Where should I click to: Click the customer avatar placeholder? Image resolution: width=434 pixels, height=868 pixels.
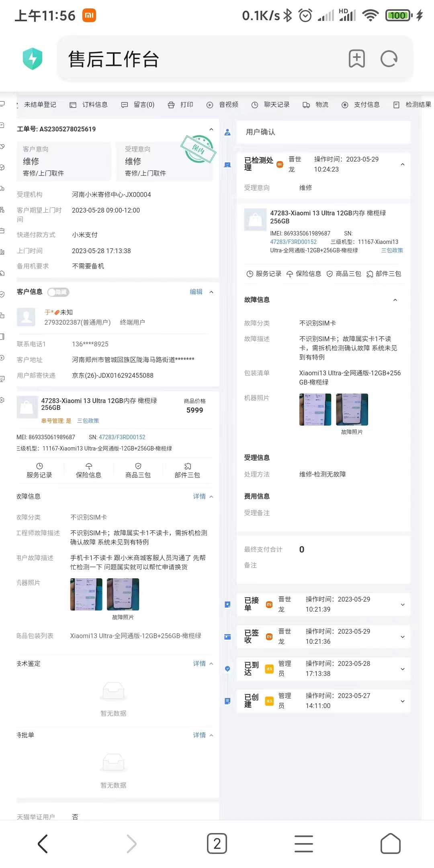27,317
